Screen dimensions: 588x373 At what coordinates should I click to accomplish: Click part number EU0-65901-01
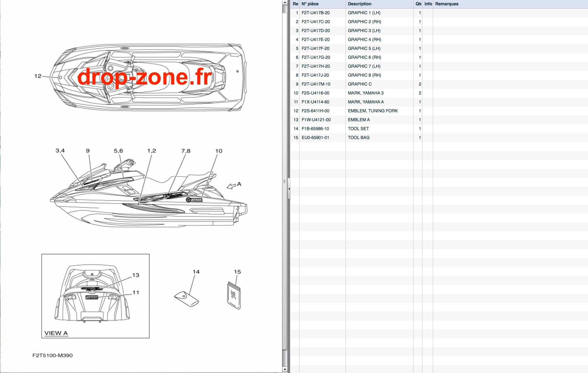(315, 138)
